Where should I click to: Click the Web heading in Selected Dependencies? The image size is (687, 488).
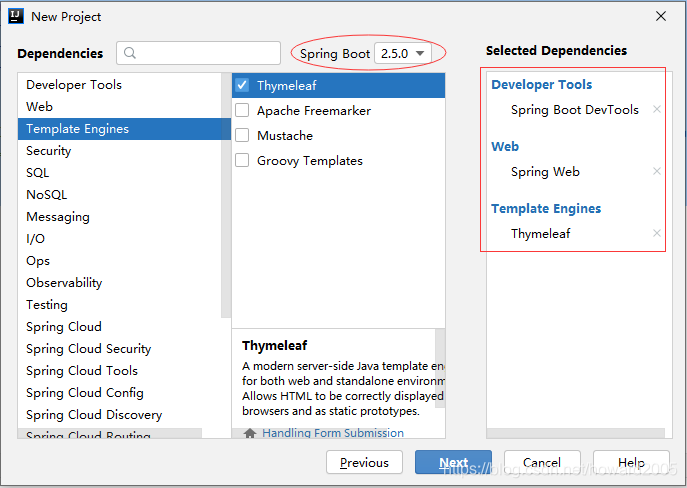505,146
